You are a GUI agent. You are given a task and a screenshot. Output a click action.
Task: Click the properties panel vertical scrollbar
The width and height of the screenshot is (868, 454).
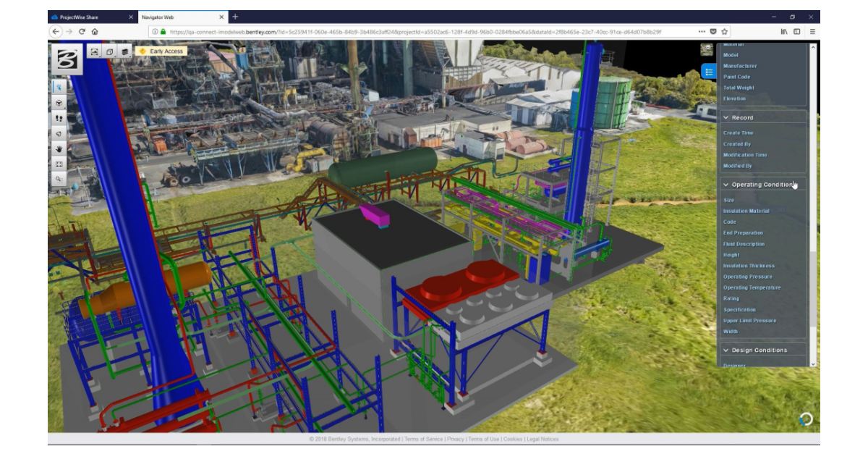813,217
